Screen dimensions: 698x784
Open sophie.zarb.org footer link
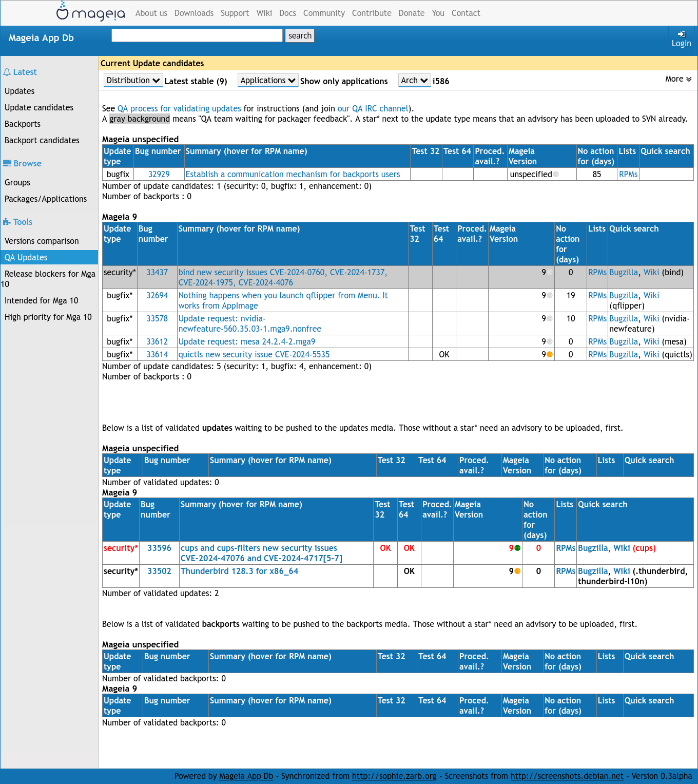coord(394,776)
